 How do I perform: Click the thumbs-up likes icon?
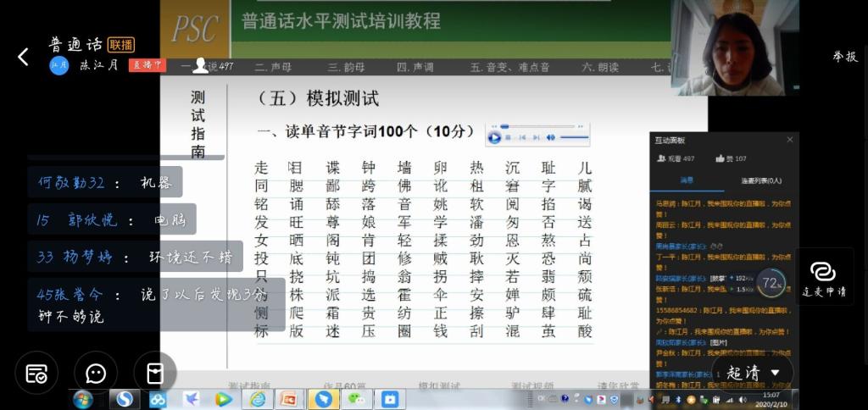coord(721,158)
